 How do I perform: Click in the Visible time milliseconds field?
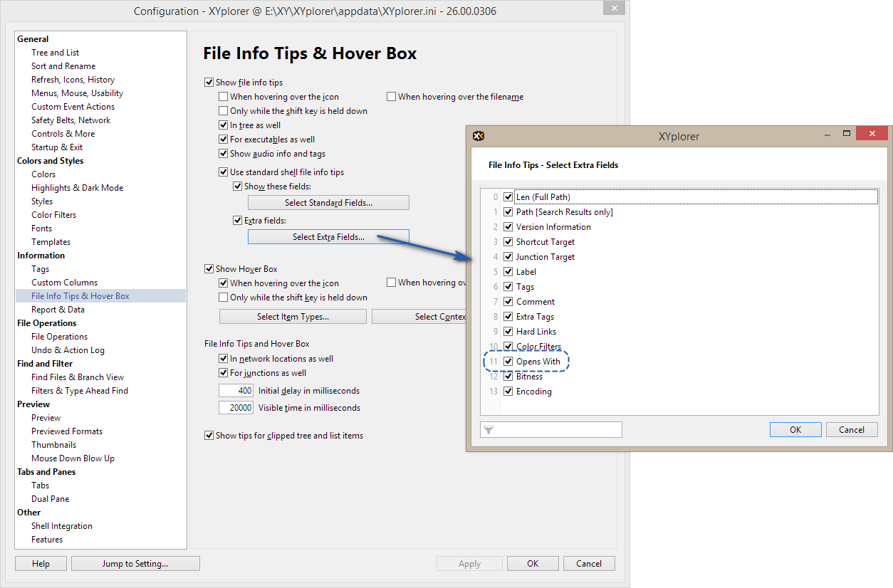pyautogui.click(x=236, y=408)
